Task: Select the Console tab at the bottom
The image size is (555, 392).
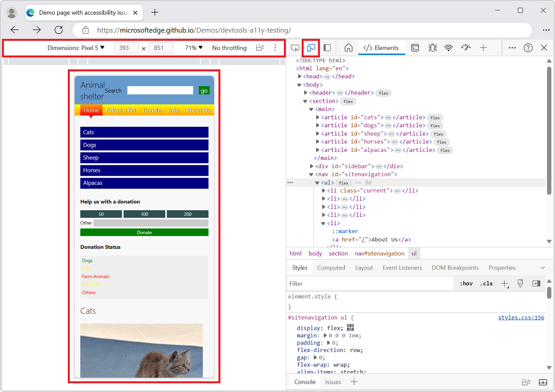Action: click(304, 382)
